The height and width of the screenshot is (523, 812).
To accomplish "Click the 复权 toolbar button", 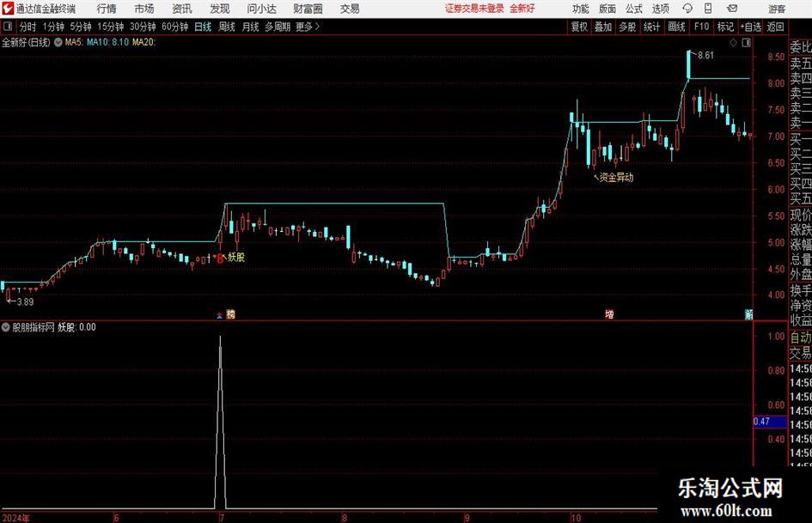I will pos(579,27).
